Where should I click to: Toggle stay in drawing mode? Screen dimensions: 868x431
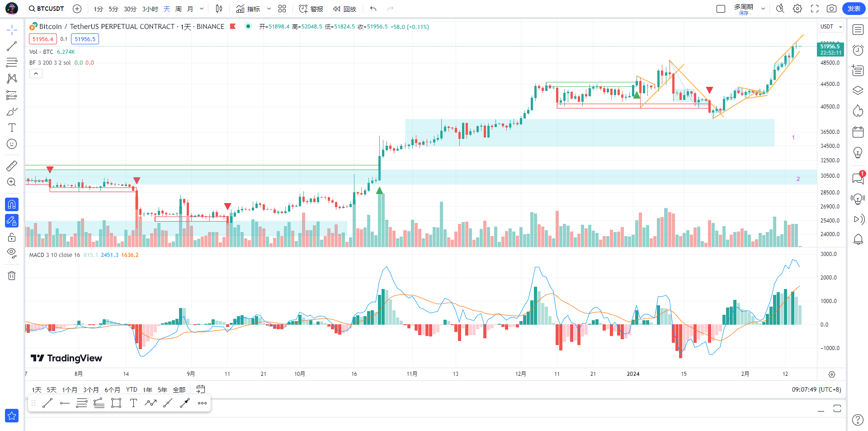12,221
